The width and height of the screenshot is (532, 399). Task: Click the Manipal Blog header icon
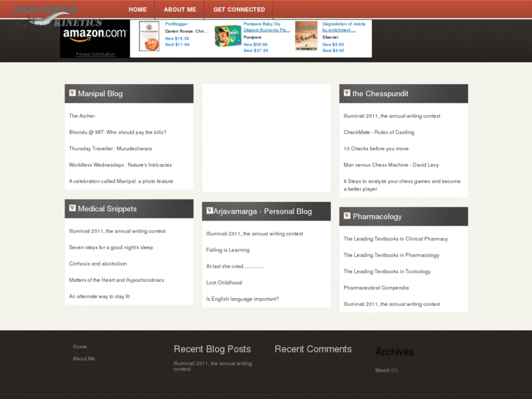click(x=72, y=93)
